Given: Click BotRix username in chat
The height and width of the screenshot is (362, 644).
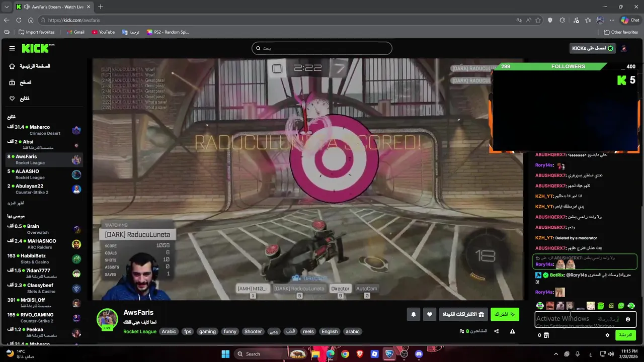Looking at the screenshot, I should pyautogui.click(x=557, y=275).
